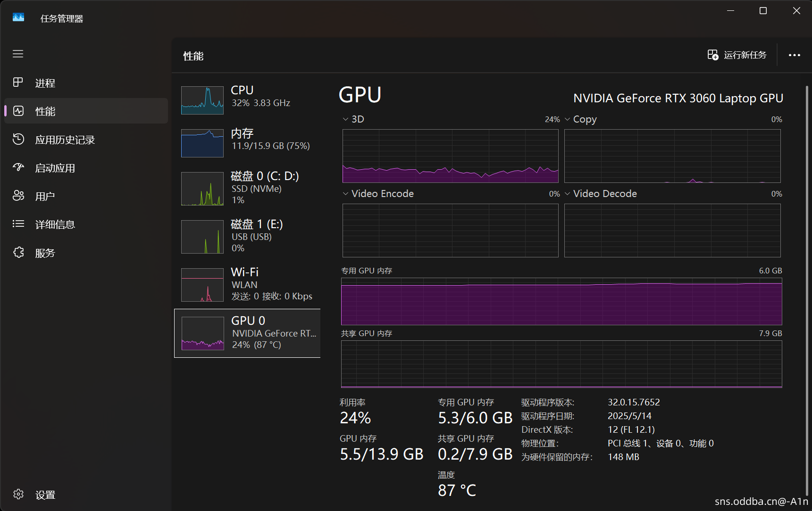Select the 内存 memory mini graph
Viewport: 812px width, 511px height.
(x=202, y=143)
